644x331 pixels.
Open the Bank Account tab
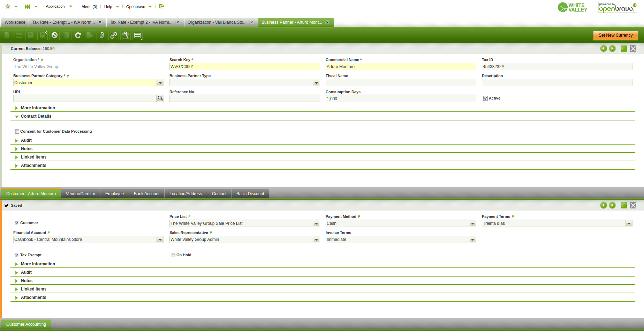[146, 194]
